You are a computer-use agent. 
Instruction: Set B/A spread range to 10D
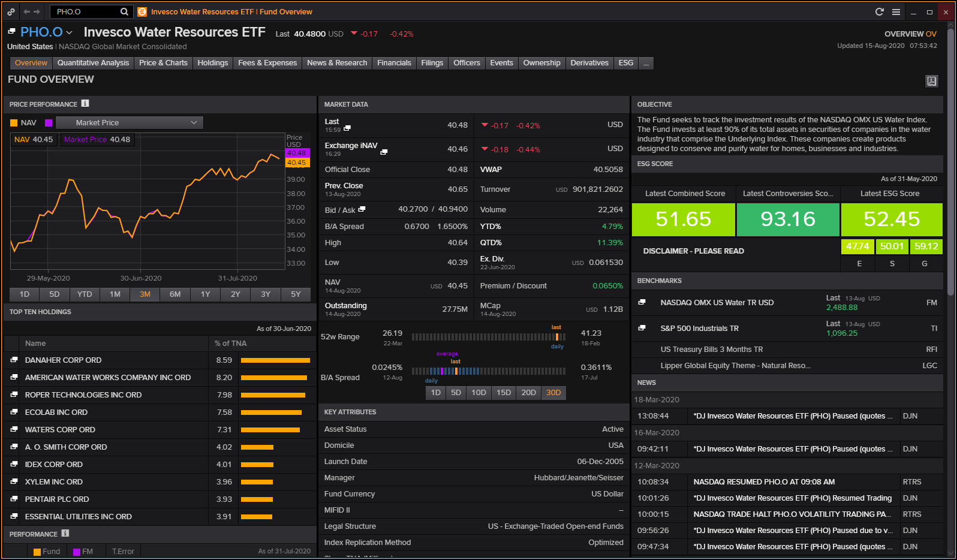tap(478, 392)
